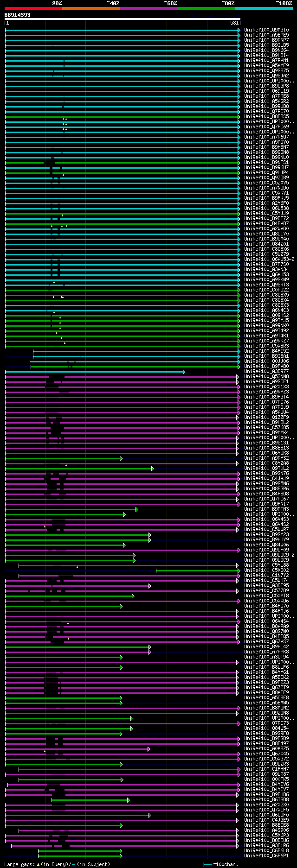Viewport: 297px width, 868px height.
Task: Click hit label UniRef100_Q52NN8
Action: (266, 377)
